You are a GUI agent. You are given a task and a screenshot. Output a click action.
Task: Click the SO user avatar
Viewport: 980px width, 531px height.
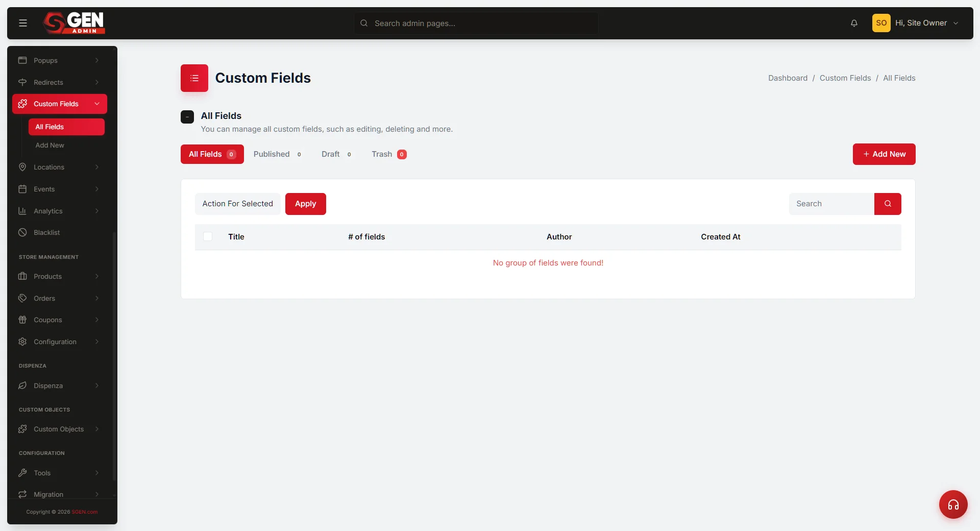pos(881,23)
